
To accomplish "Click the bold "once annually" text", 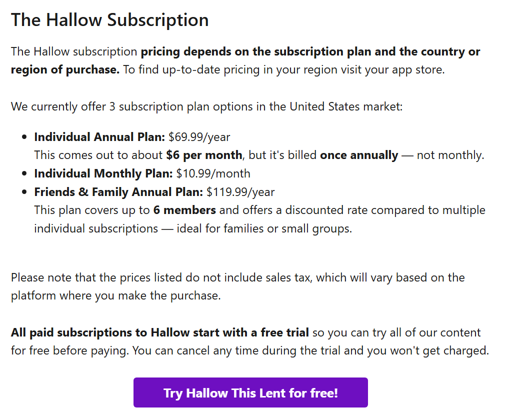I will [359, 155].
